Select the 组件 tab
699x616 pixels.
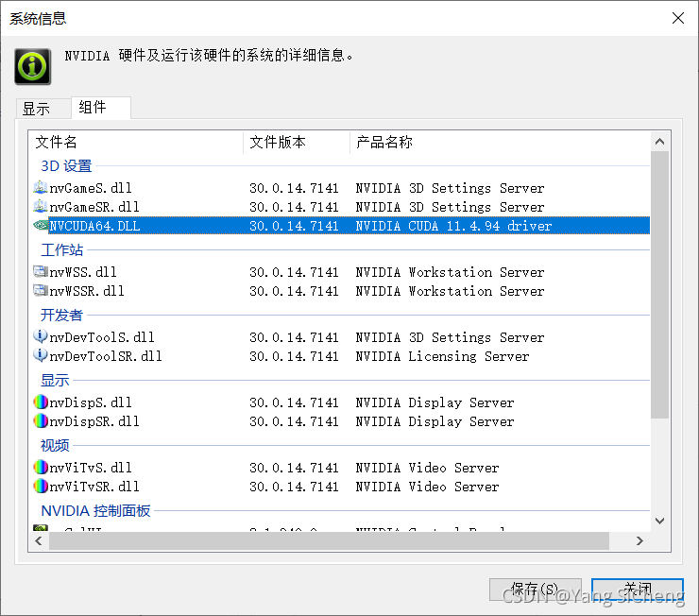(101, 108)
